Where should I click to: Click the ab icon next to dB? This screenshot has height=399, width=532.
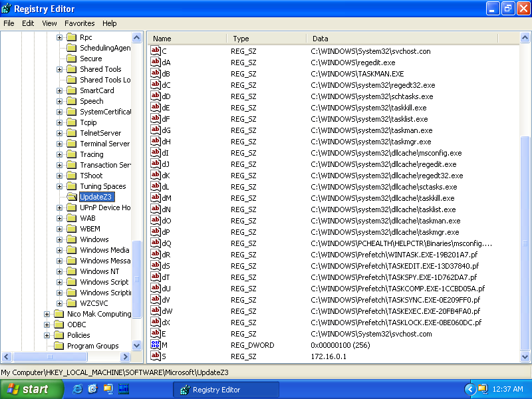tap(156, 73)
